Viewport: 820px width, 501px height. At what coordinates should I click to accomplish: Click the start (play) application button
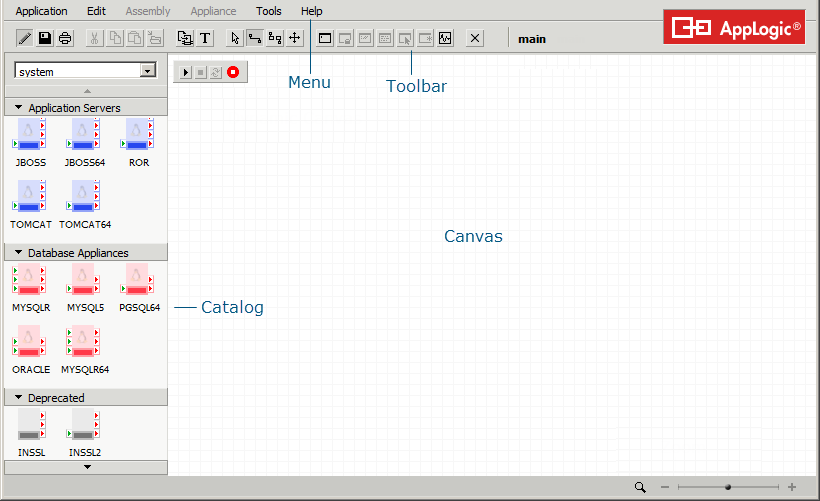click(186, 72)
